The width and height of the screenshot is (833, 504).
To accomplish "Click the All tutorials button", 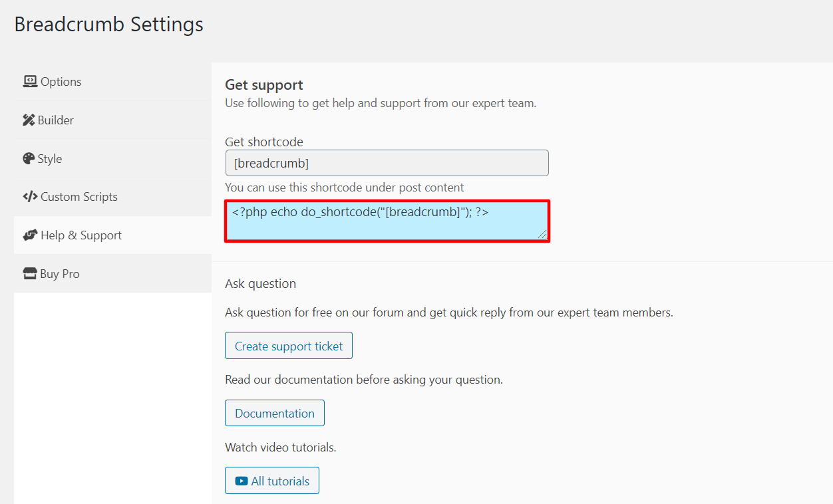I will 271,480.
